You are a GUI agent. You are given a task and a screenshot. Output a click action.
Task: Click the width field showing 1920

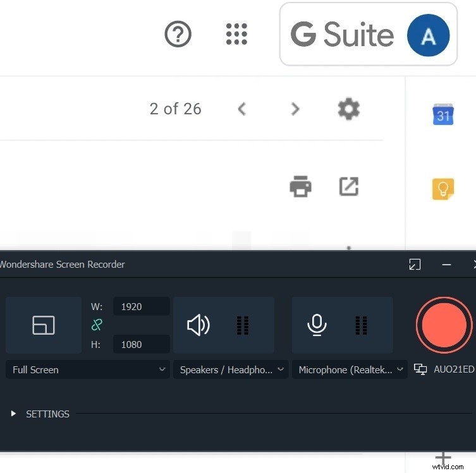pos(142,306)
